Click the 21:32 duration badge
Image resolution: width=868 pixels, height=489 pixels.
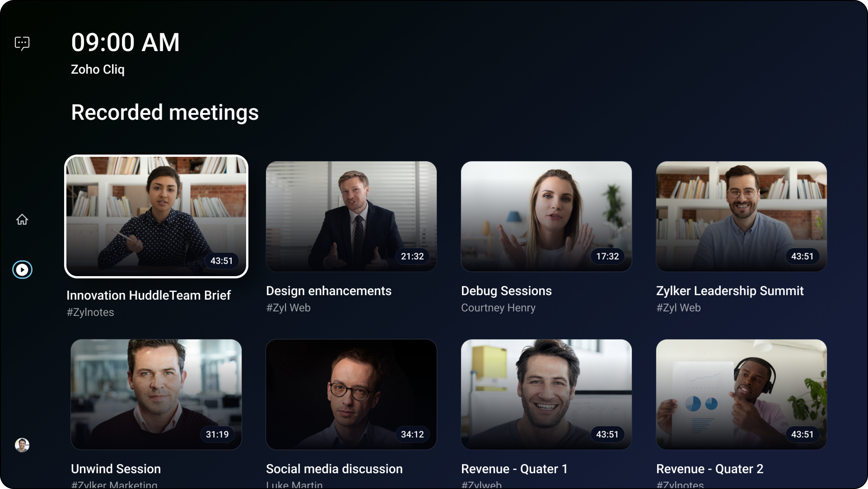(412, 256)
